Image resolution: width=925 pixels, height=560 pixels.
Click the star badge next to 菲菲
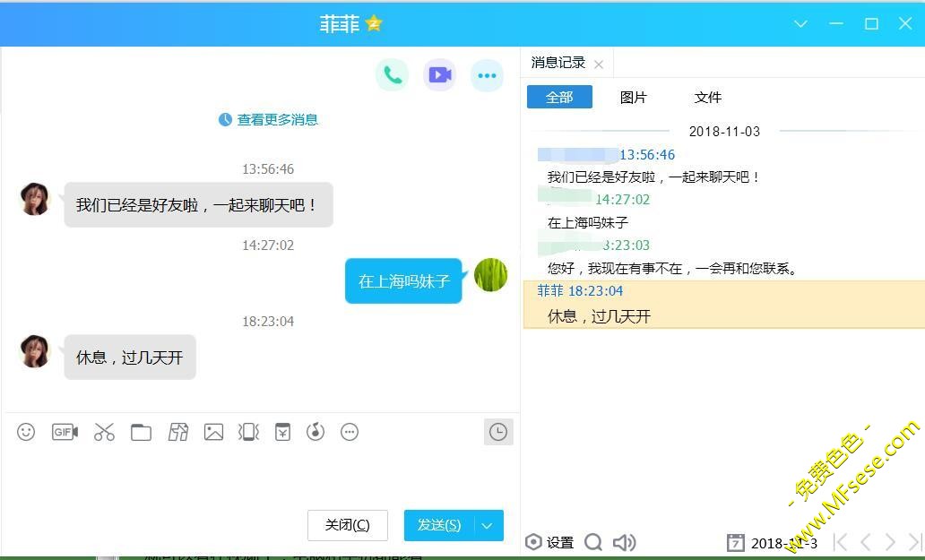[374, 23]
